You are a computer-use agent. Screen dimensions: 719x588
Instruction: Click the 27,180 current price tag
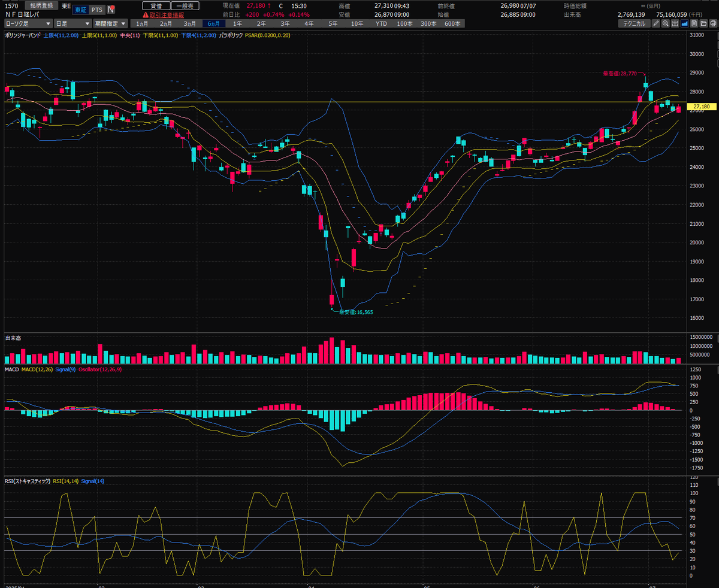point(702,107)
